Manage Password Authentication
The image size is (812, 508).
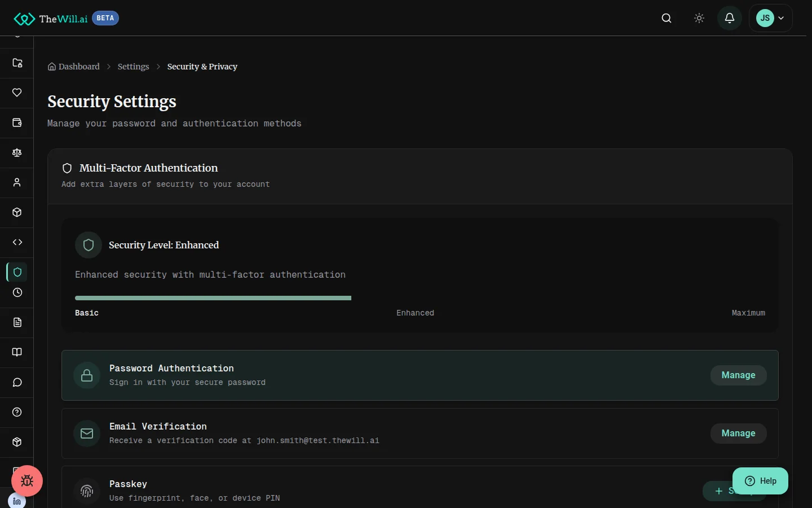click(x=738, y=375)
